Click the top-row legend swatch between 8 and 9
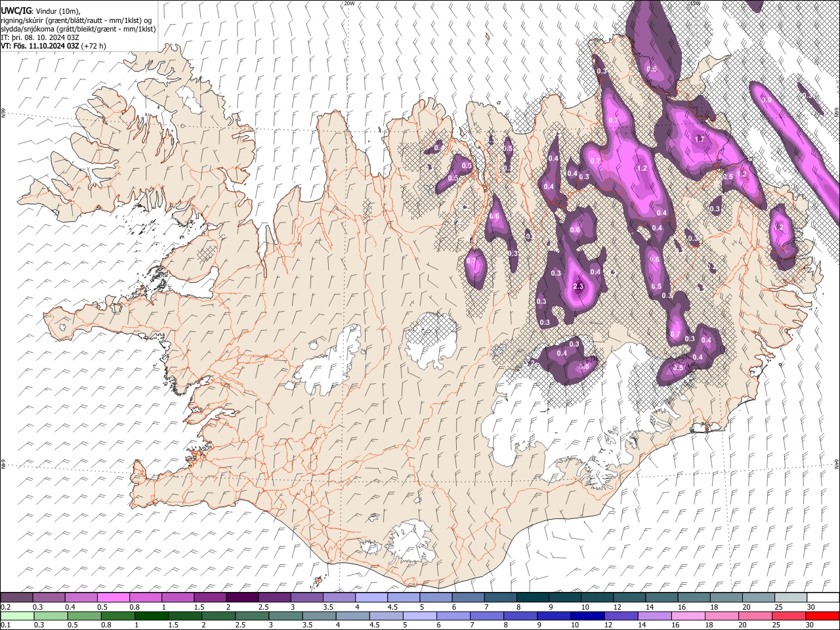This screenshot has width=840, height=630. [533, 598]
